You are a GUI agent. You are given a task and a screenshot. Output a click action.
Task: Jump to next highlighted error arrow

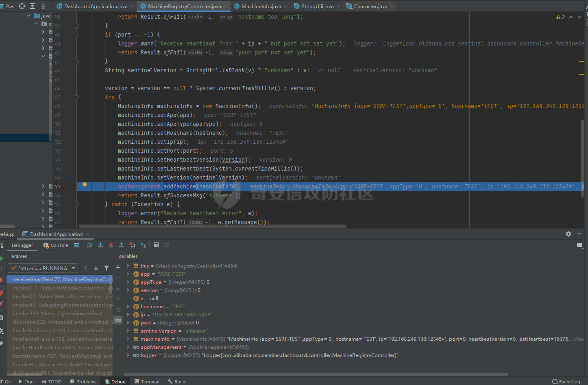pos(579,17)
